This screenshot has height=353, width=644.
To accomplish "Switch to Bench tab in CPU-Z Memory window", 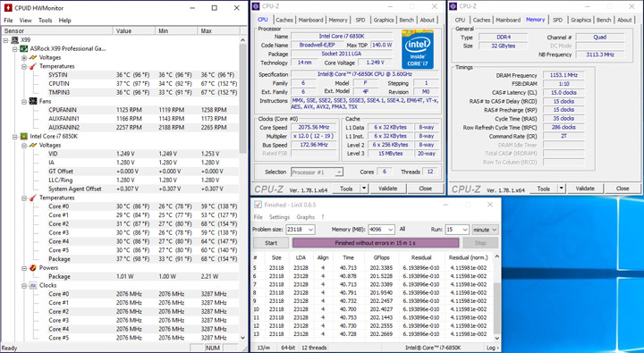I will click(x=604, y=20).
